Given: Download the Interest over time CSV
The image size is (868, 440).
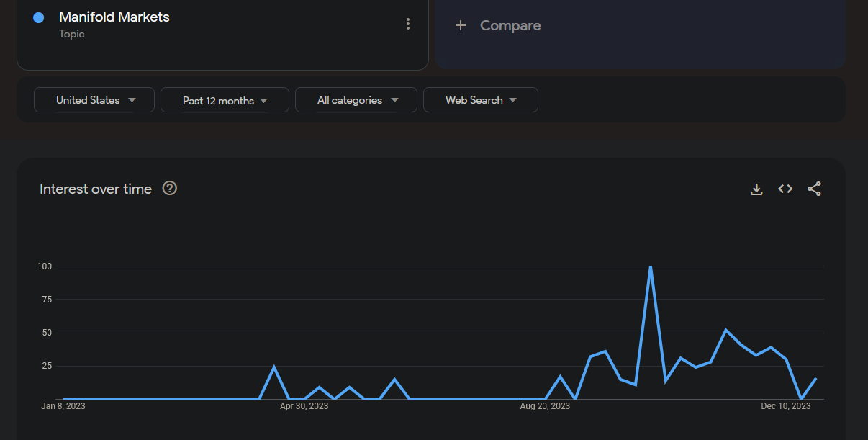Looking at the screenshot, I should point(756,189).
